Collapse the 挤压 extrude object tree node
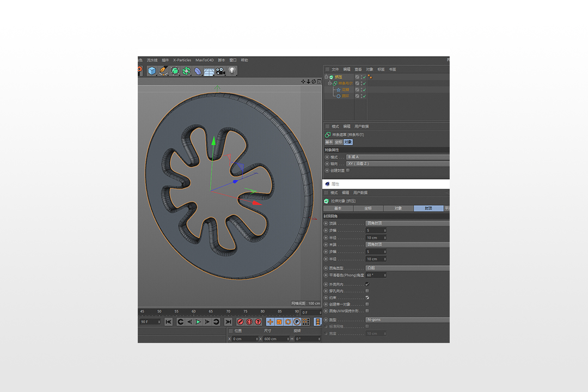The height and width of the screenshot is (392, 588). (326, 77)
